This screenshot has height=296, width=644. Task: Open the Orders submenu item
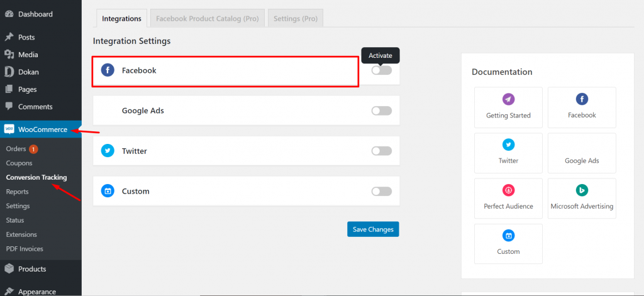(x=16, y=149)
